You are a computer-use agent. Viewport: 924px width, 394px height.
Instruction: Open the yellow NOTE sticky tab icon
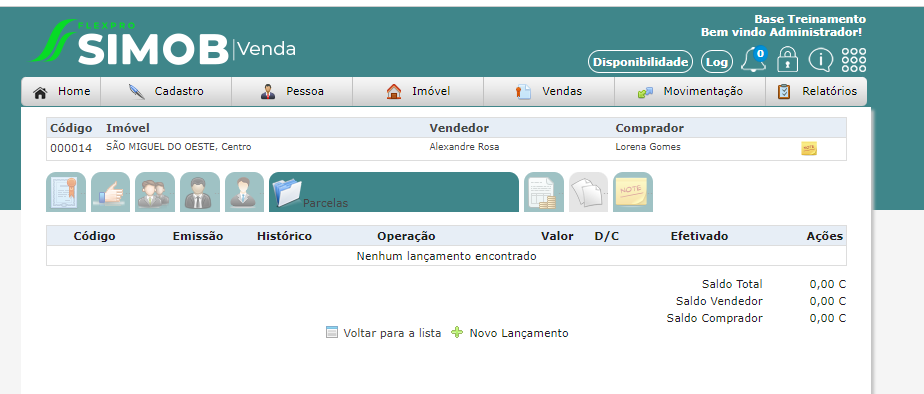[x=633, y=192]
